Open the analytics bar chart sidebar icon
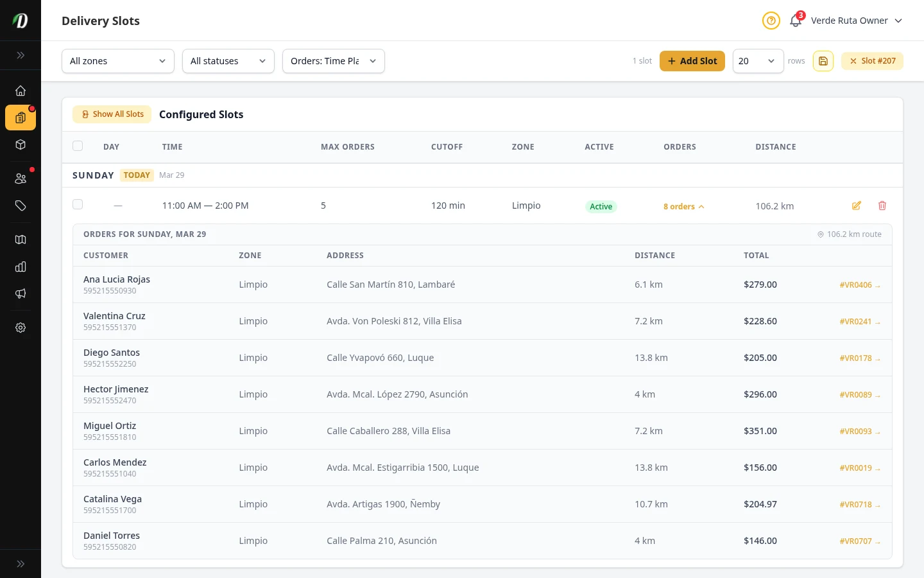Image resolution: width=924 pixels, height=578 pixels. (21, 267)
